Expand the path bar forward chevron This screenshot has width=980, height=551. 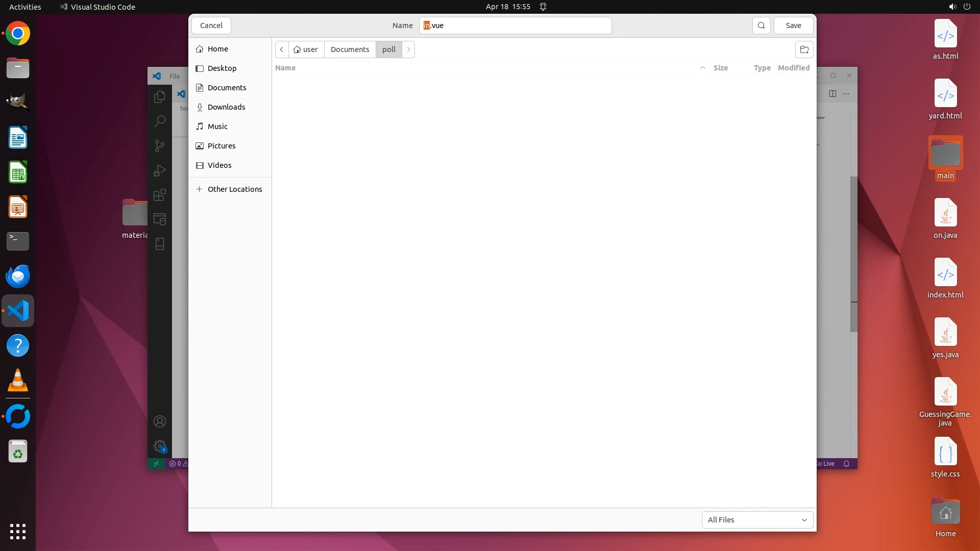tap(408, 49)
